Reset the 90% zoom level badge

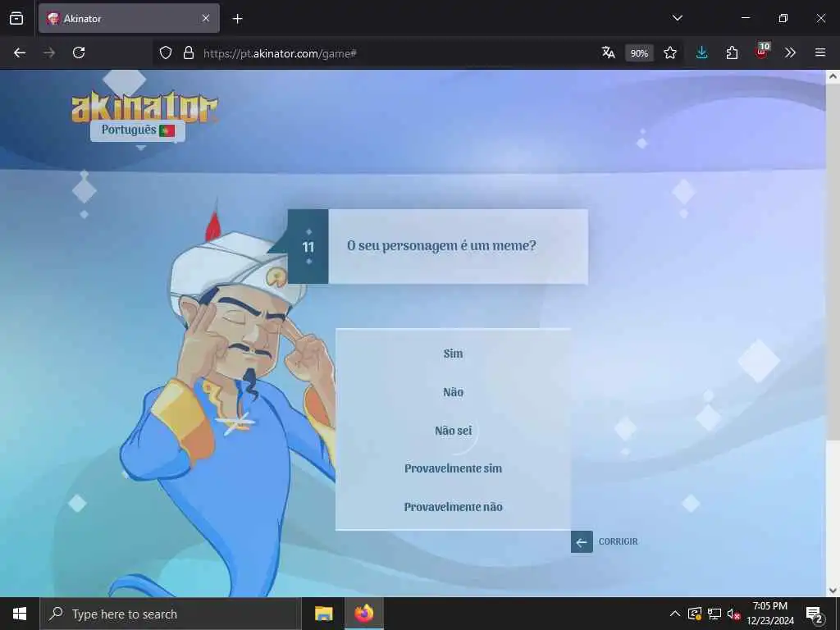[639, 53]
